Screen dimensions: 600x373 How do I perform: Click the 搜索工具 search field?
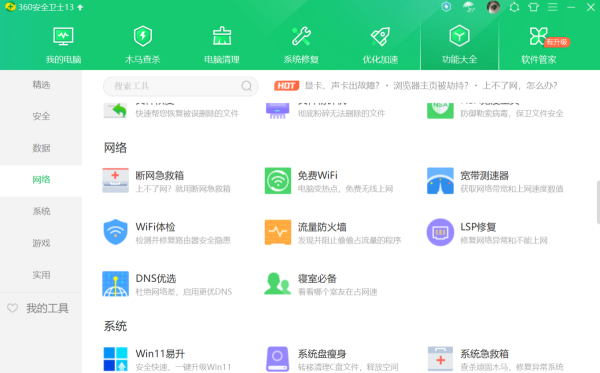click(180, 86)
